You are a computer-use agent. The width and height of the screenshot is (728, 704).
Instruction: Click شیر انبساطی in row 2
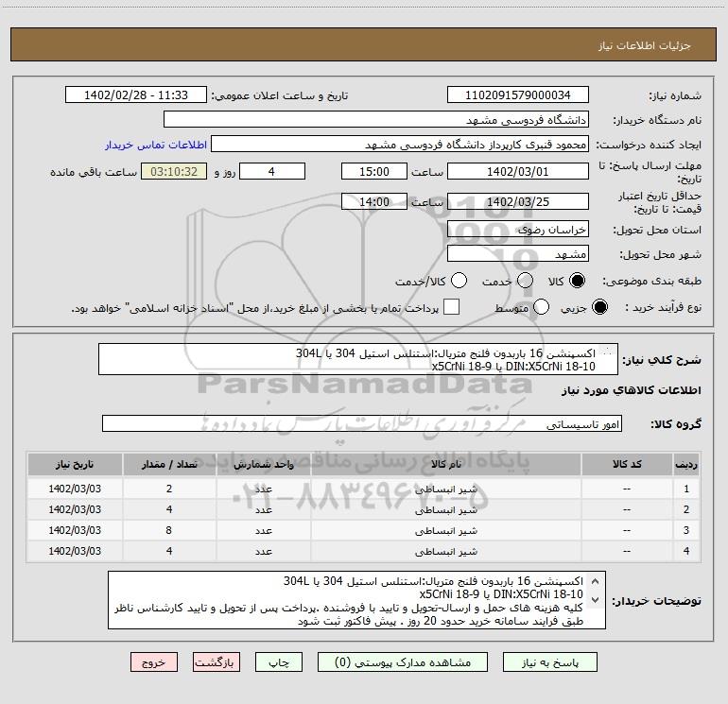point(445,510)
